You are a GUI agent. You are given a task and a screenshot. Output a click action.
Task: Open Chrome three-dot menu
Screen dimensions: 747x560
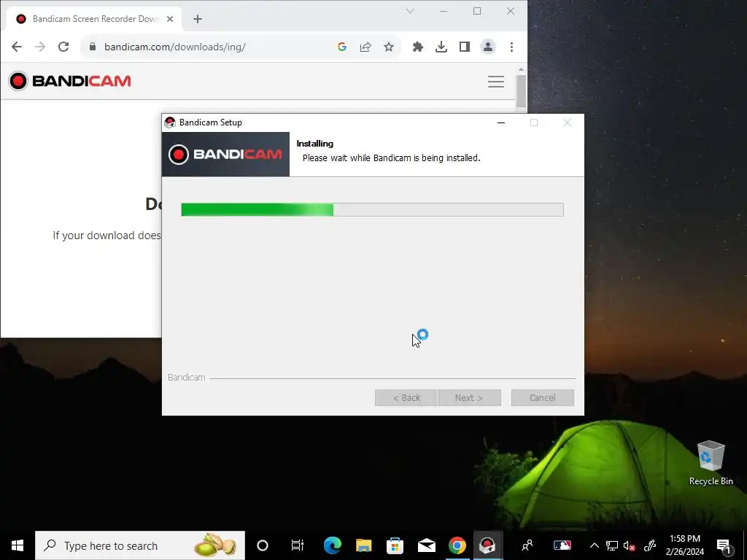(x=511, y=47)
